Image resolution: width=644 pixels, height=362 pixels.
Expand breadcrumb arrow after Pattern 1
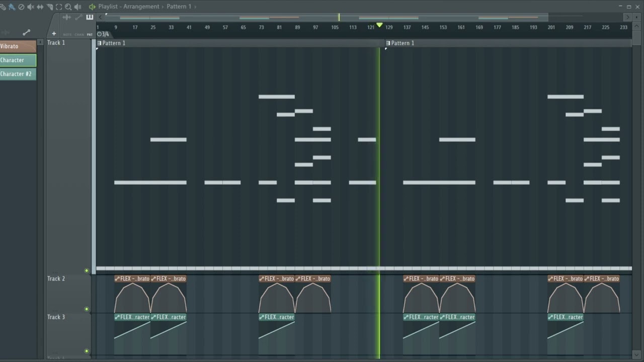[195, 7]
